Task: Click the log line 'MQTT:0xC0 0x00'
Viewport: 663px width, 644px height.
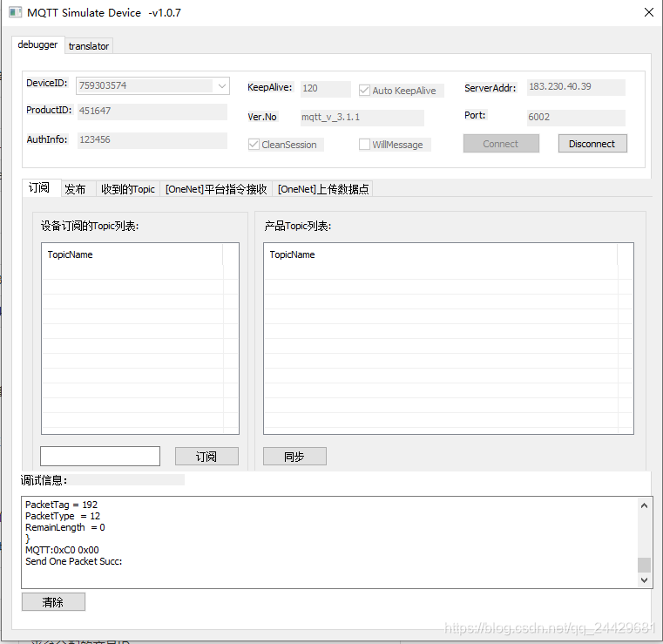Action: (62, 550)
